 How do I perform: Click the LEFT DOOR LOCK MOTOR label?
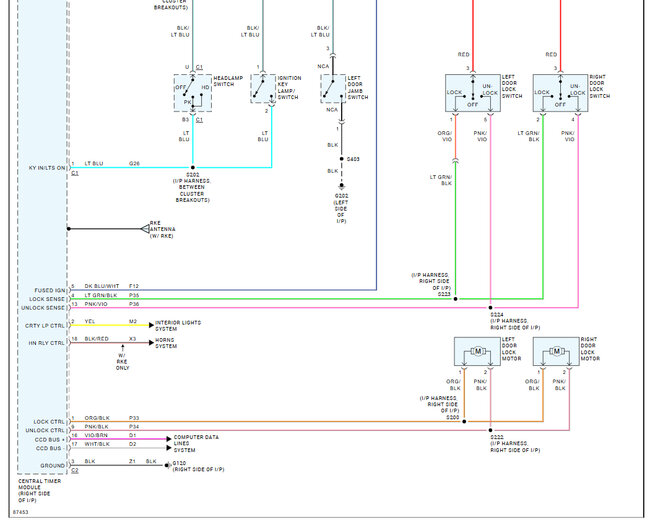512,349
